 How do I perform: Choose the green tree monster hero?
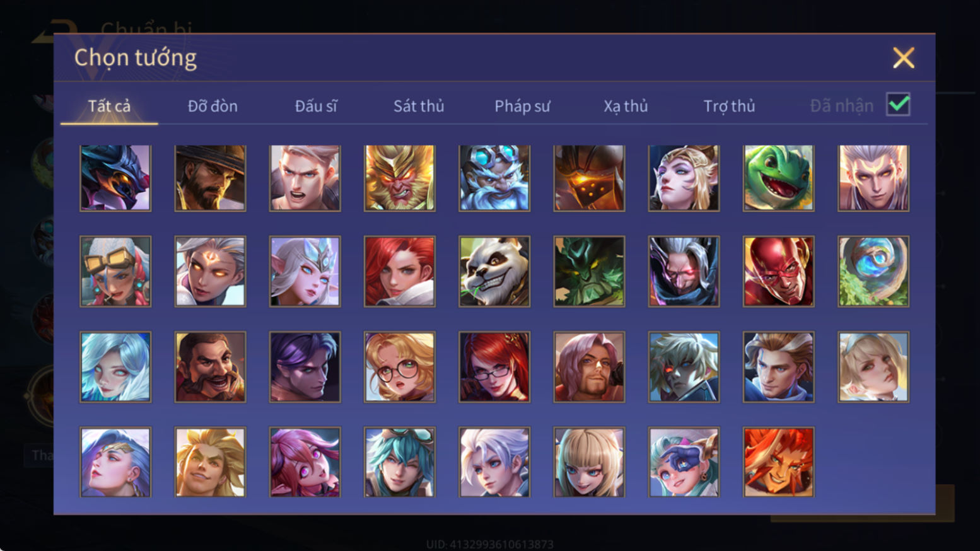[x=589, y=272]
